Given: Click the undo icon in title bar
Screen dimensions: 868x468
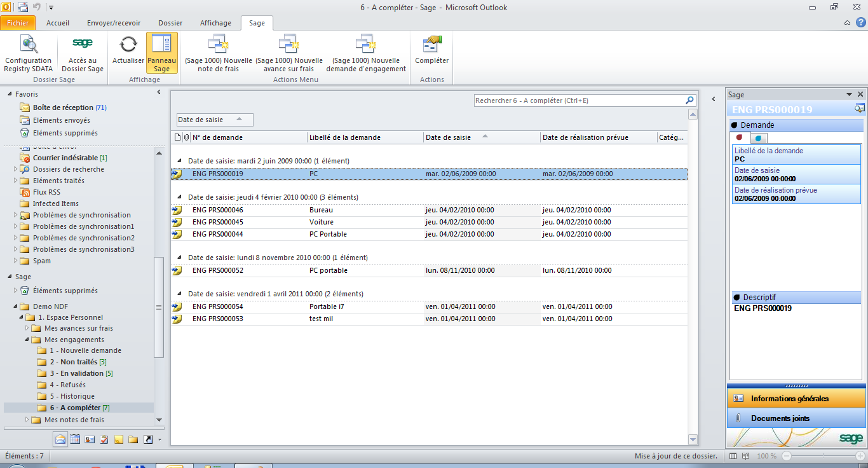Looking at the screenshot, I should click(x=37, y=7).
